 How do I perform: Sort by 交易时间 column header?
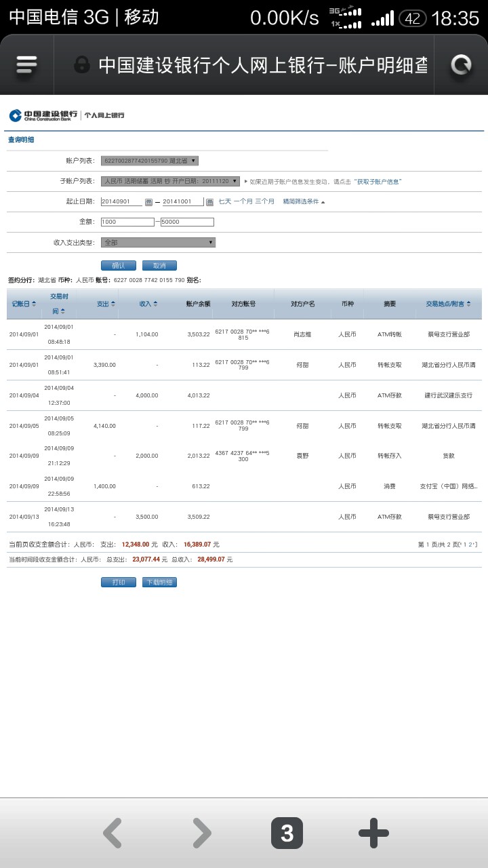59,303
